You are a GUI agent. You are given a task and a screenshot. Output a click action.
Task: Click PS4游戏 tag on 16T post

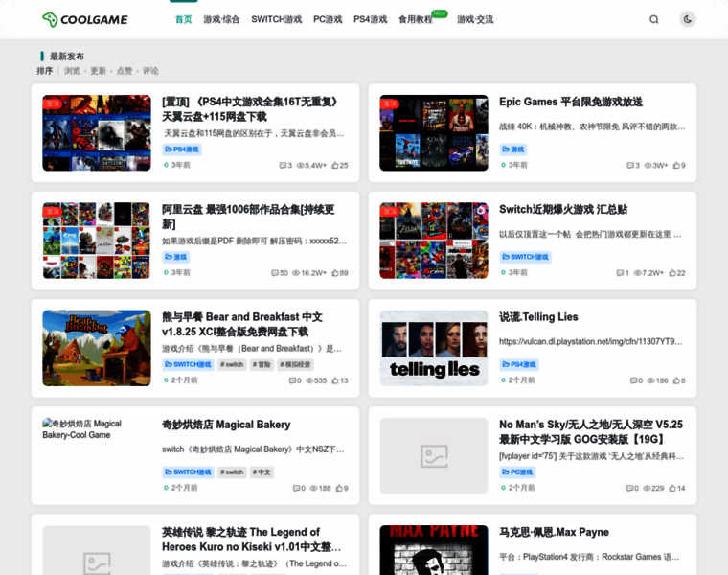(182, 149)
